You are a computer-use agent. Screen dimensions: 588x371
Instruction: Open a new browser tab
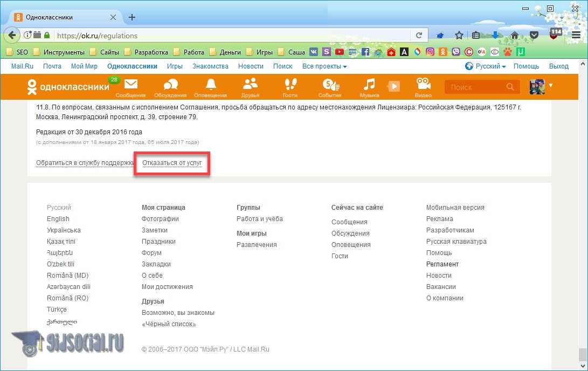132,17
